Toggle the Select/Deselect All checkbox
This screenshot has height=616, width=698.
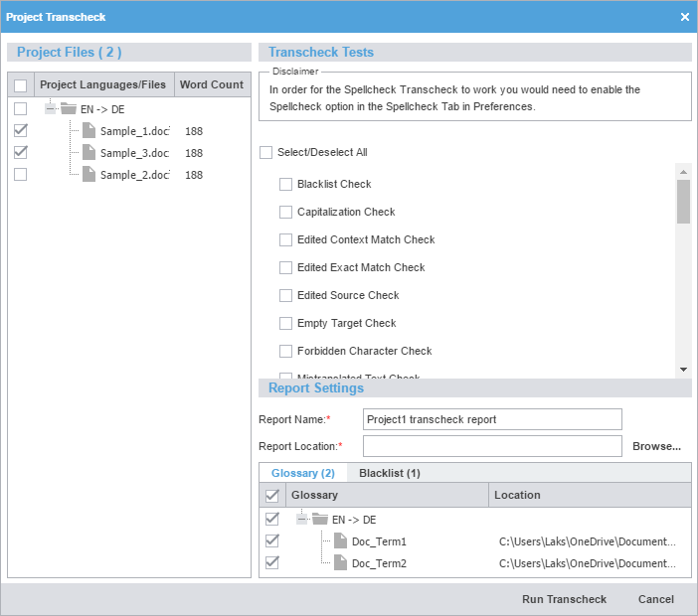[265, 153]
